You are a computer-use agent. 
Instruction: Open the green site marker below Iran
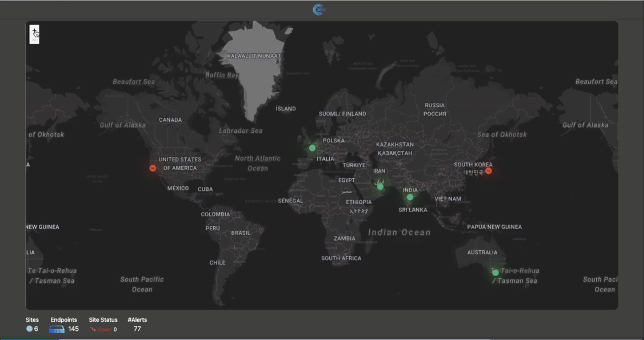tap(380, 187)
